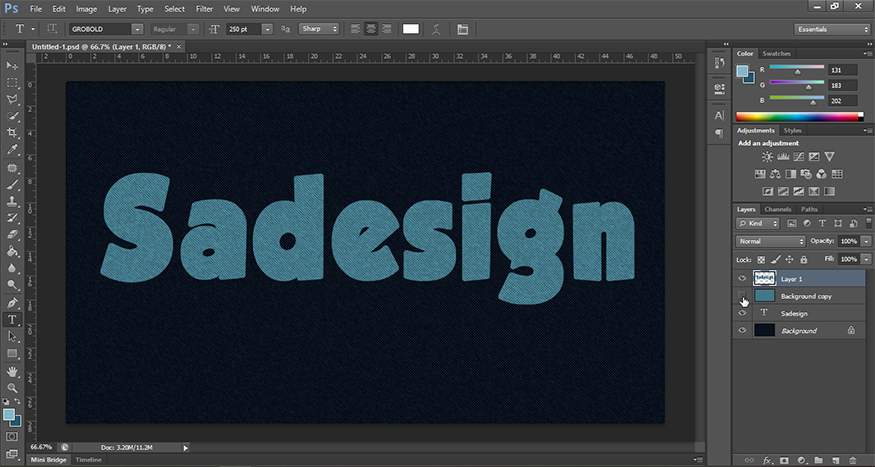Hide the Background layer

[742, 330]
